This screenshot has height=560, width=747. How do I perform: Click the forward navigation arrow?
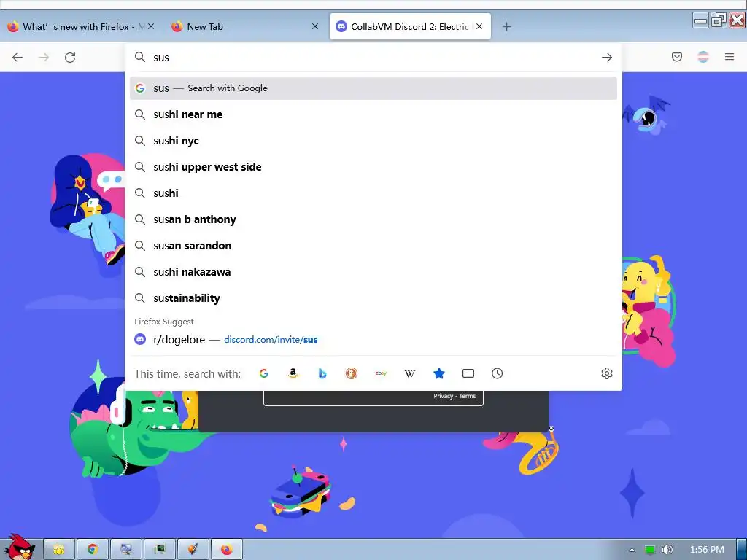tap(44, 58)
